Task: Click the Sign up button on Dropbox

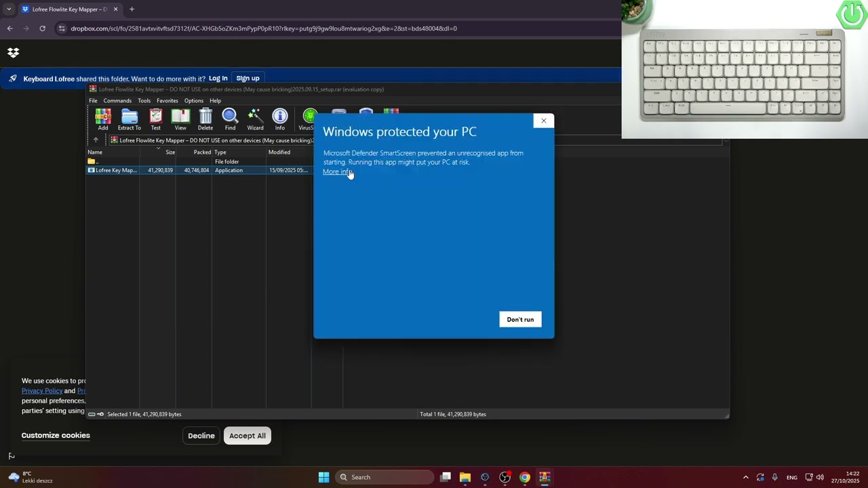Action: (x=248, y=79)
